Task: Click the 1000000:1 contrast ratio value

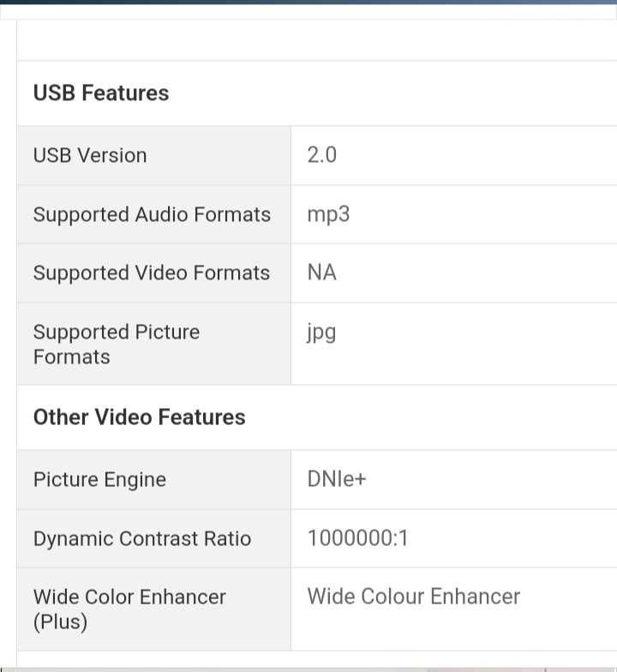Action: [358, 538]
